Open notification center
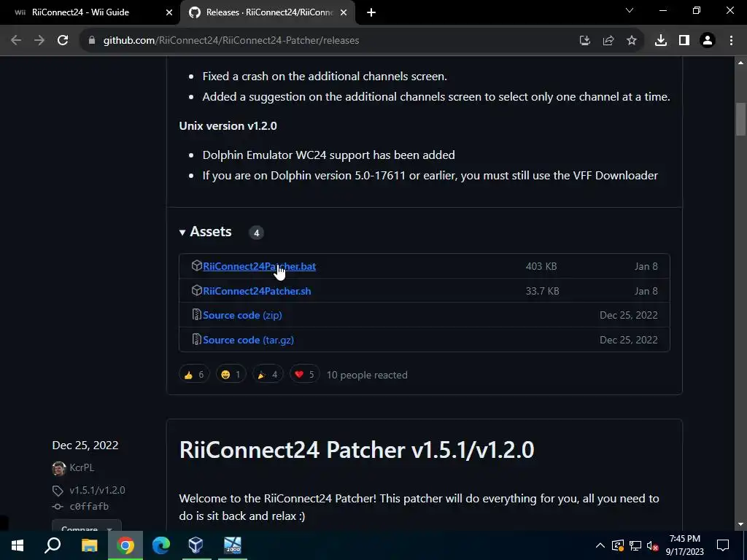The height and width of the screenshot is (560, 747). click(x=723, y=545)
